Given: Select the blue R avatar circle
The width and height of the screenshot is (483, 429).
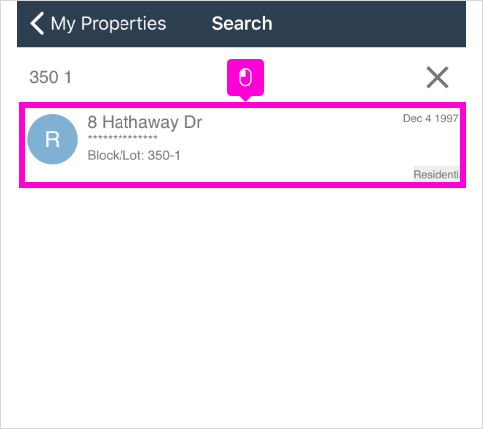Looking at the screenshot, I should tap(52, 139).
